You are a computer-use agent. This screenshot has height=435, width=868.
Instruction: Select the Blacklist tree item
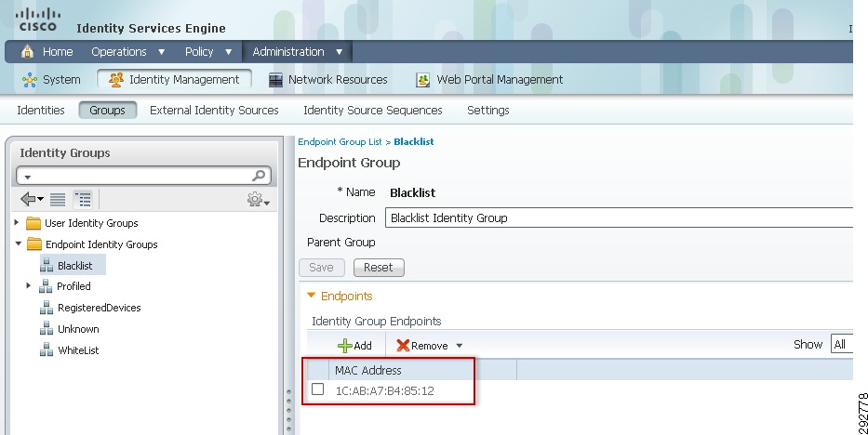click(75, 266)
